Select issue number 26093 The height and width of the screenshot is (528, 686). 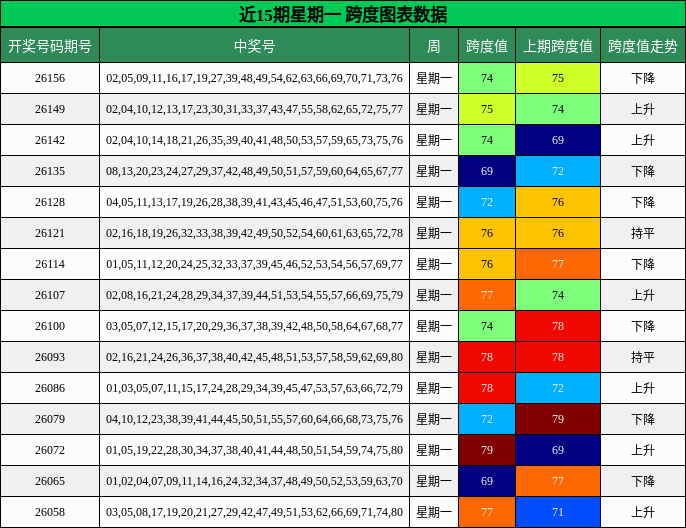50,358
